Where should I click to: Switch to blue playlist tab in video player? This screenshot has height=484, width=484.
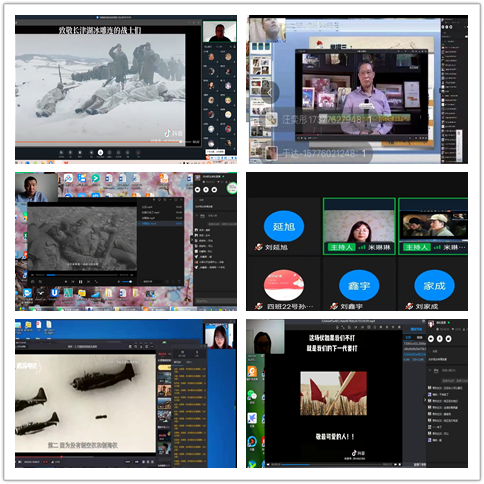coord(415,329)
